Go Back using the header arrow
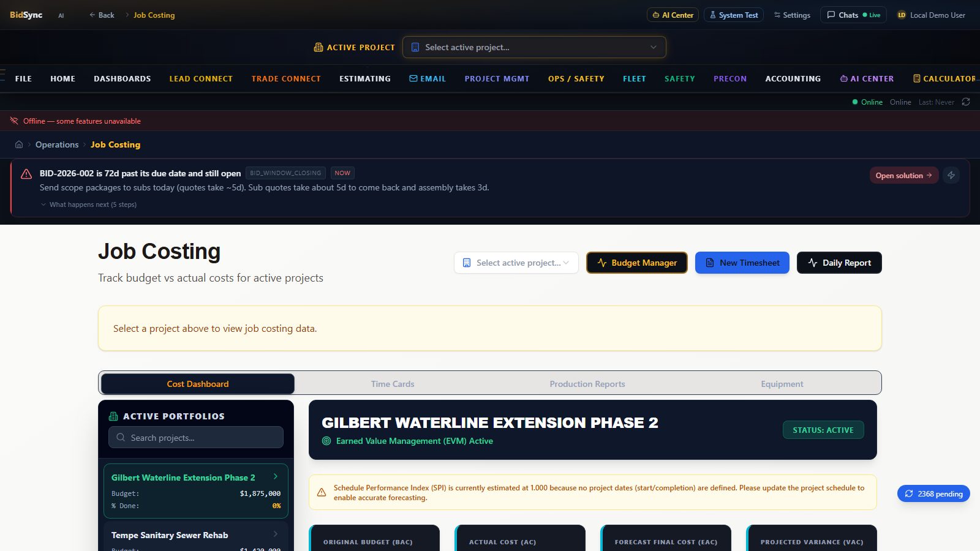This screenshot has width=980, height=551. [x=102, y=15]
